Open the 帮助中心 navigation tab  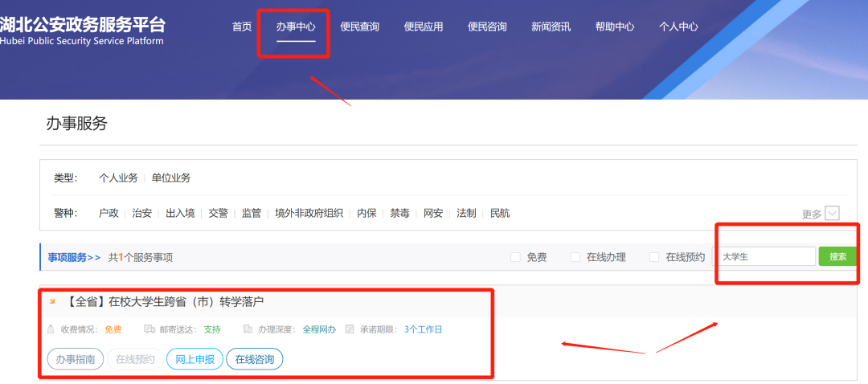pyautogui.click(x=615, y=27)
